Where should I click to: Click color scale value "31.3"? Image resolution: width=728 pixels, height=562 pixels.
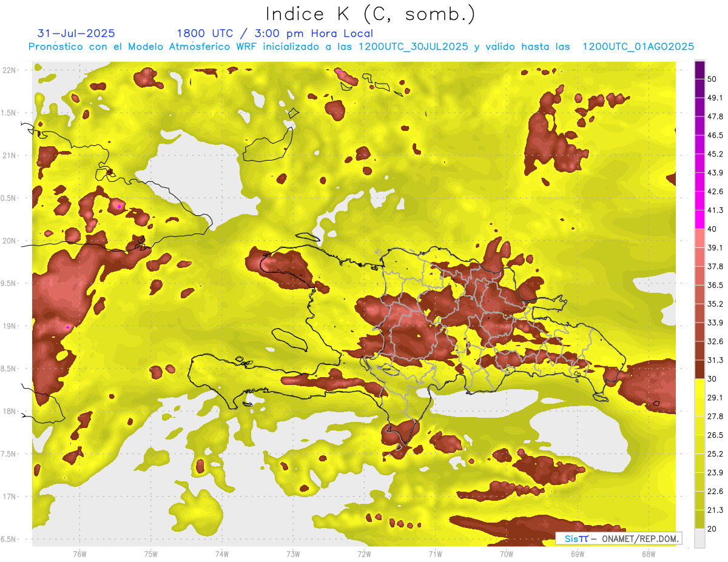coord(715,360)
